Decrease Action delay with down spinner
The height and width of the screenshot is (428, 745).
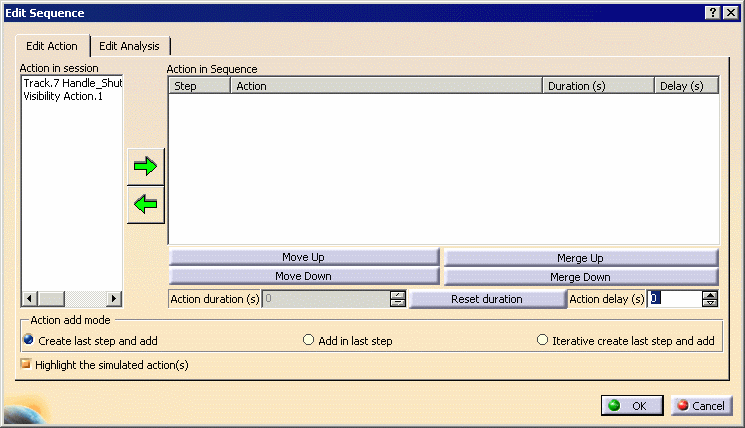tap(710, 303)
